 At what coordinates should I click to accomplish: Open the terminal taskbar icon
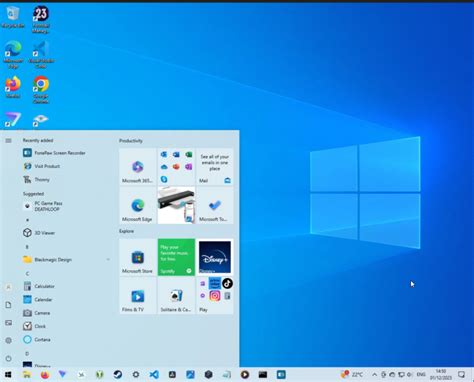click(x=263, y=375)
